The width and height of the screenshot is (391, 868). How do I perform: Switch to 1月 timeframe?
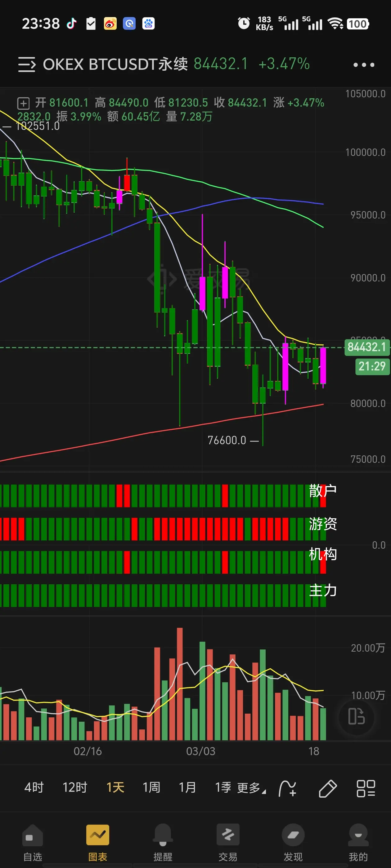click(x=187, y=787)
